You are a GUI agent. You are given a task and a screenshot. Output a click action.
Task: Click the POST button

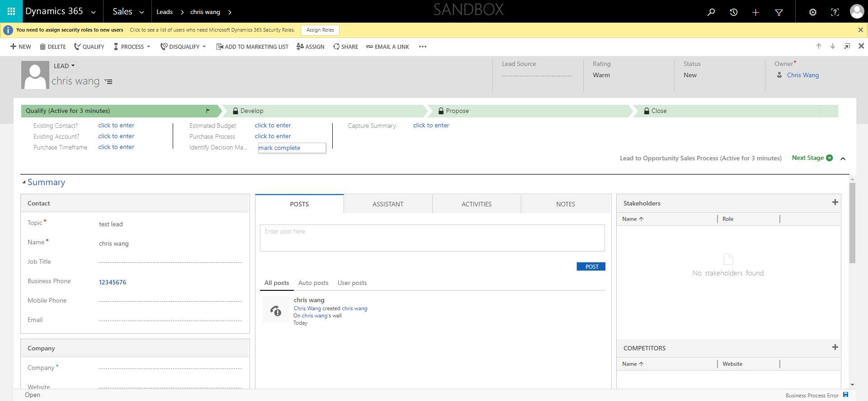pos(591,266)
